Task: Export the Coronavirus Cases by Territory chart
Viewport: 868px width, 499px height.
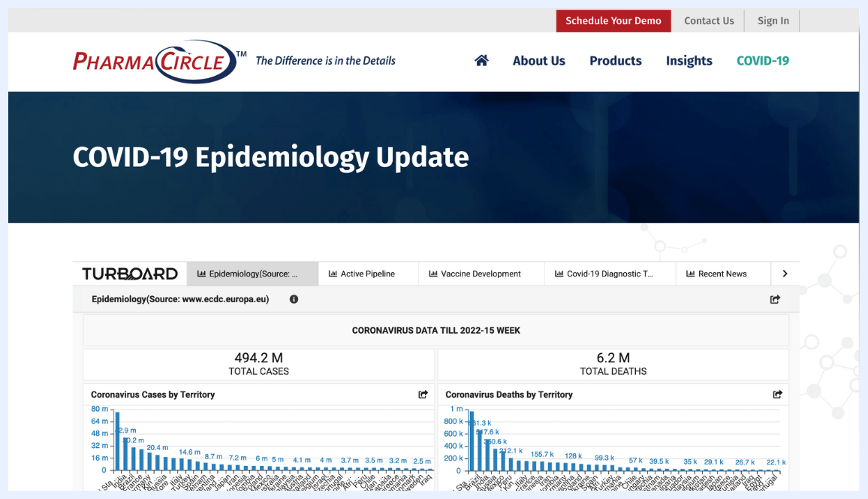Action: coord(423,395)
